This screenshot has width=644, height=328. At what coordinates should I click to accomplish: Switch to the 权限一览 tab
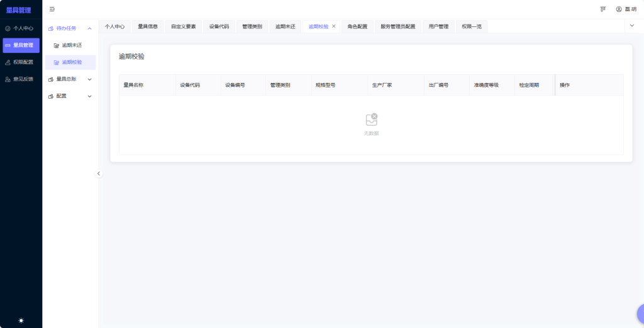(472, 26)
